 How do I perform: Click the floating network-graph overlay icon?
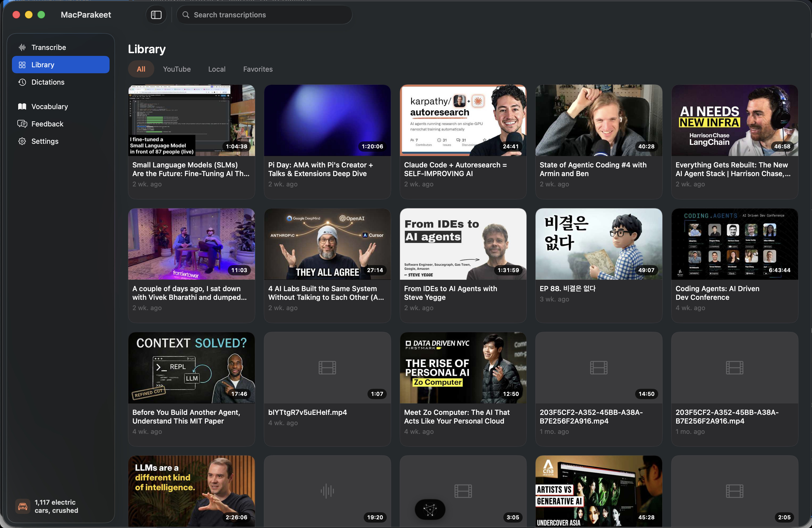click(430, 510)
